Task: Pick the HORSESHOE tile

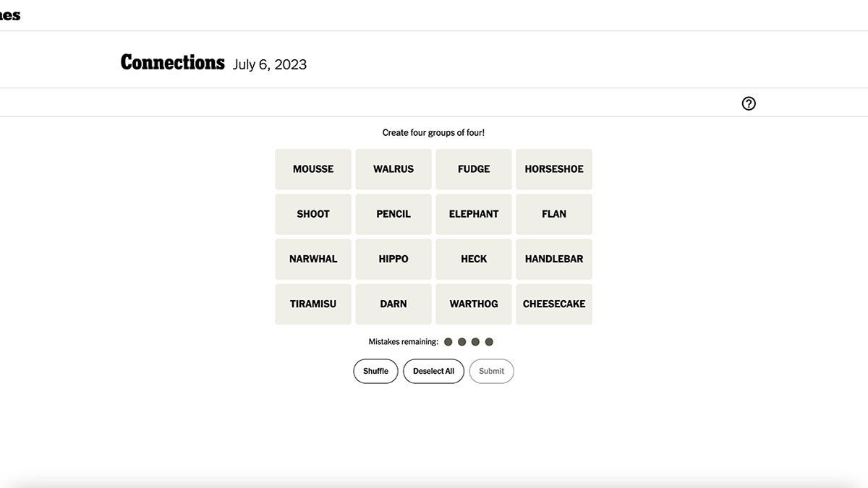Action: (x=554, y=169)
